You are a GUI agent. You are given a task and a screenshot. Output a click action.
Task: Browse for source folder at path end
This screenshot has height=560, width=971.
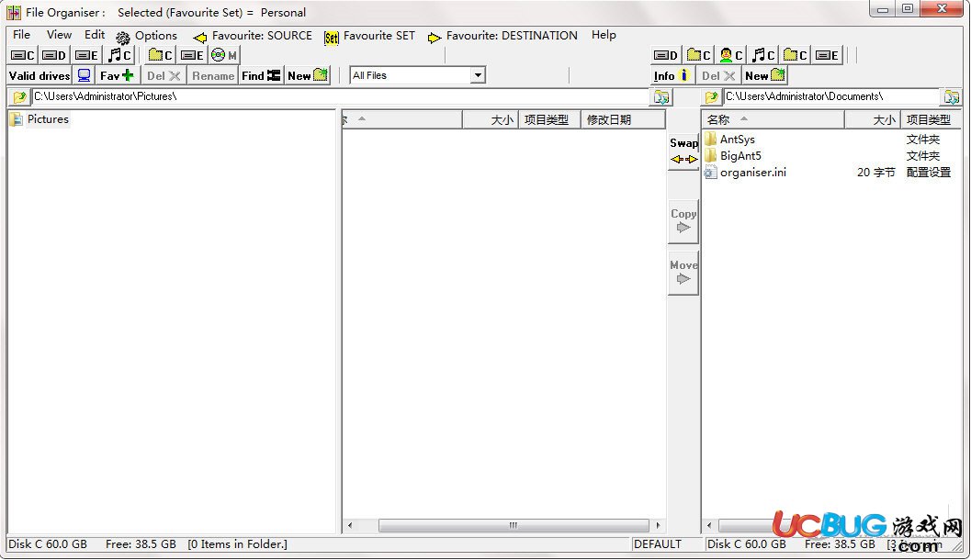coord(661,96)
